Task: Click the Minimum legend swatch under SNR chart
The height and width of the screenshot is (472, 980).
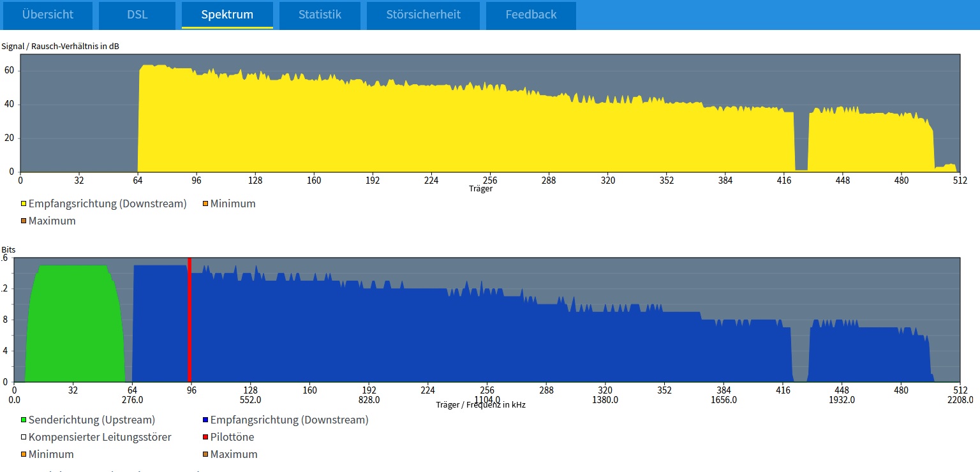Action: coord(205,204)
